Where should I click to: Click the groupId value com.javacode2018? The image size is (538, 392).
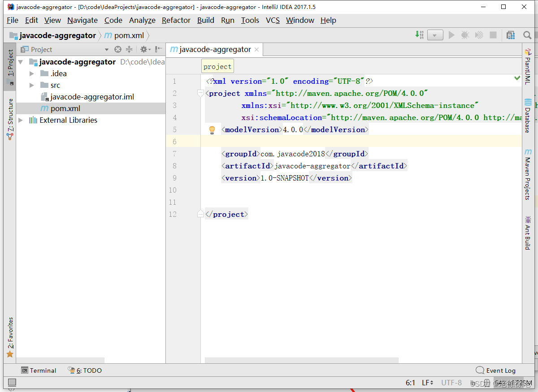coord(293,154)
